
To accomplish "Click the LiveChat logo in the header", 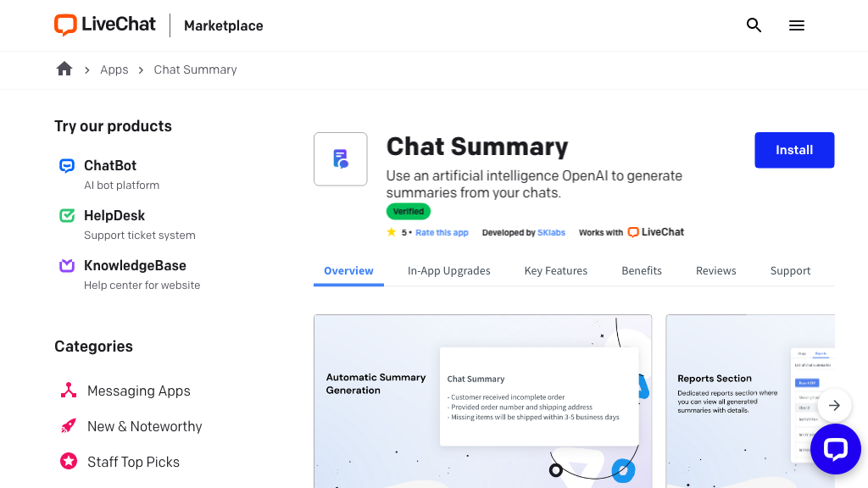I will tap(104, 25).
